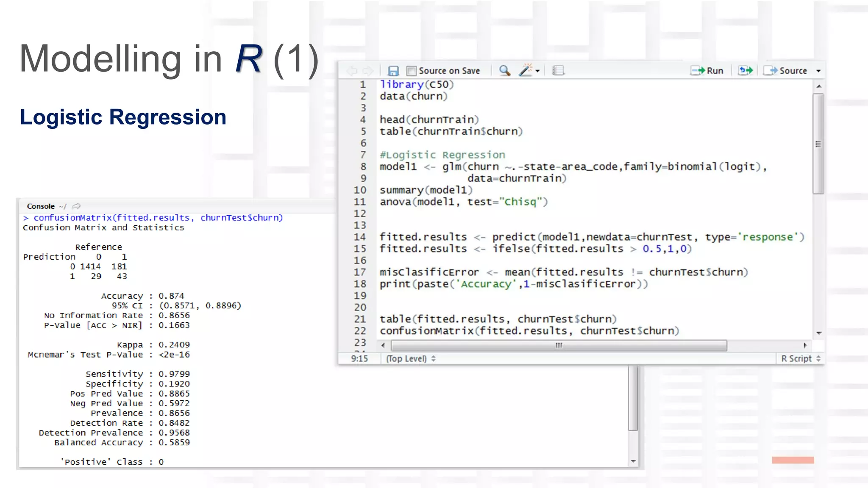Image resolution: width=868 pixels, height=488 pixels.
Task: Click the Kappa : 0.2409 console output
Action: pos(153,345)
